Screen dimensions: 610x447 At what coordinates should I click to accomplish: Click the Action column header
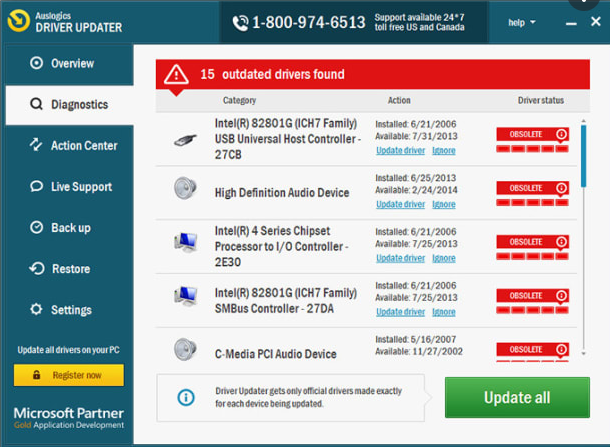tap(399, 100)
